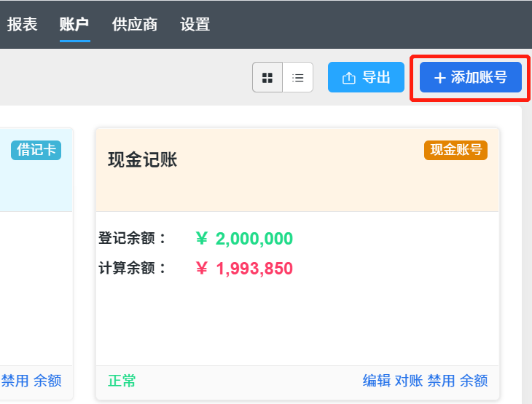
Task: Click 编辑 on the 现金记账 card
Action: (x=377, y=381)
